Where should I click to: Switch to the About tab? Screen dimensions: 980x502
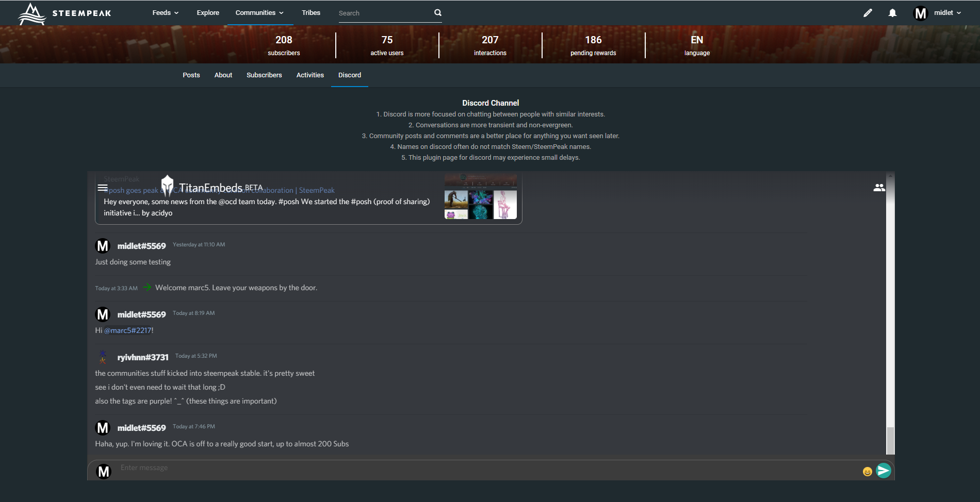pyautogui.click(x=223, y=75)
